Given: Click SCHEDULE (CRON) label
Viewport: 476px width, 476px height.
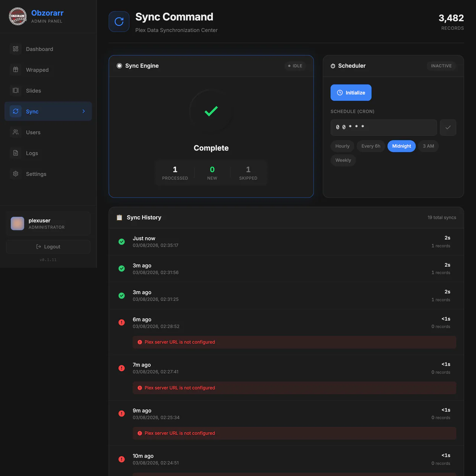Looking at the screenshot, I should tap(353, 112).
